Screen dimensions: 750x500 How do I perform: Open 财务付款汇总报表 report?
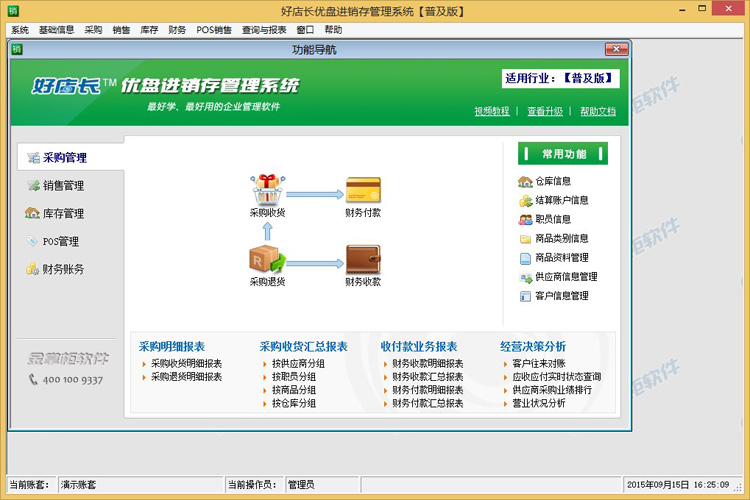coord(428,403)
